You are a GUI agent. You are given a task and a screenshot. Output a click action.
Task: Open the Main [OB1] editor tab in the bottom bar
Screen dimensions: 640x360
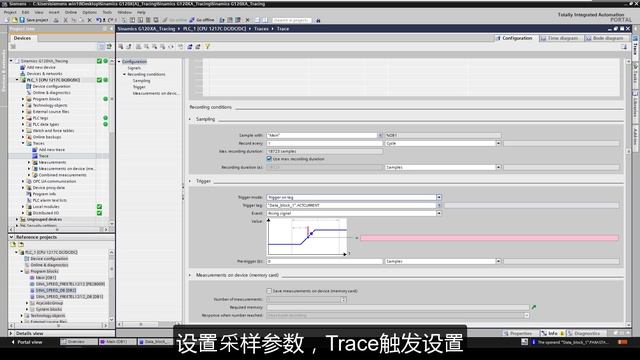[116, 342]
